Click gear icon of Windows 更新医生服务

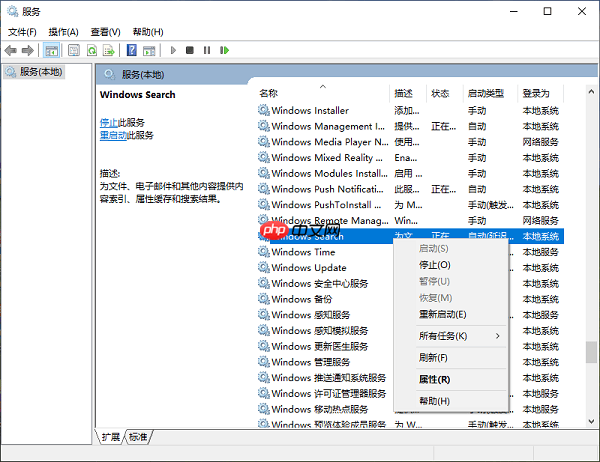[264, 346]
